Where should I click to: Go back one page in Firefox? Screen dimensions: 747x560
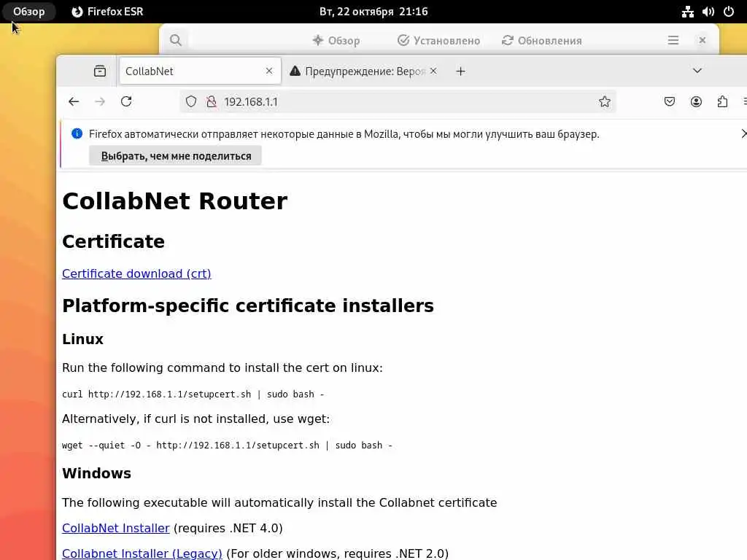coord(74,101)
